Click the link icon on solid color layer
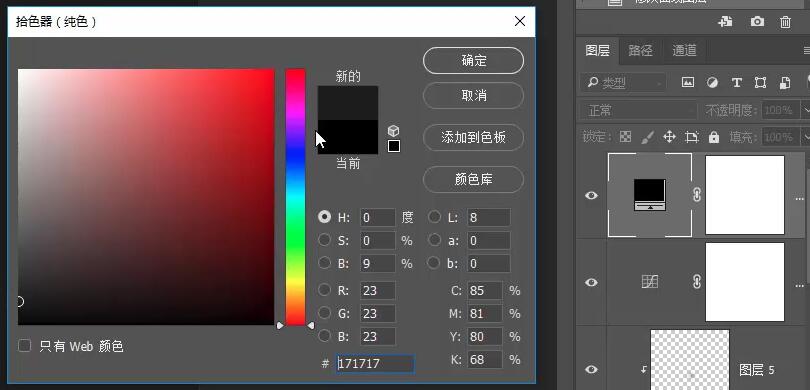Viewport: 810px width, 390px height. 697,195
